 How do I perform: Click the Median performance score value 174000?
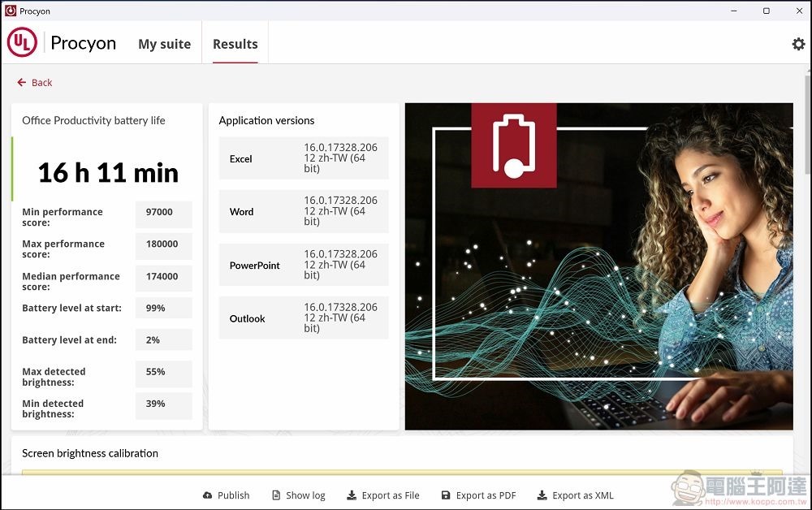coord(164,279)
